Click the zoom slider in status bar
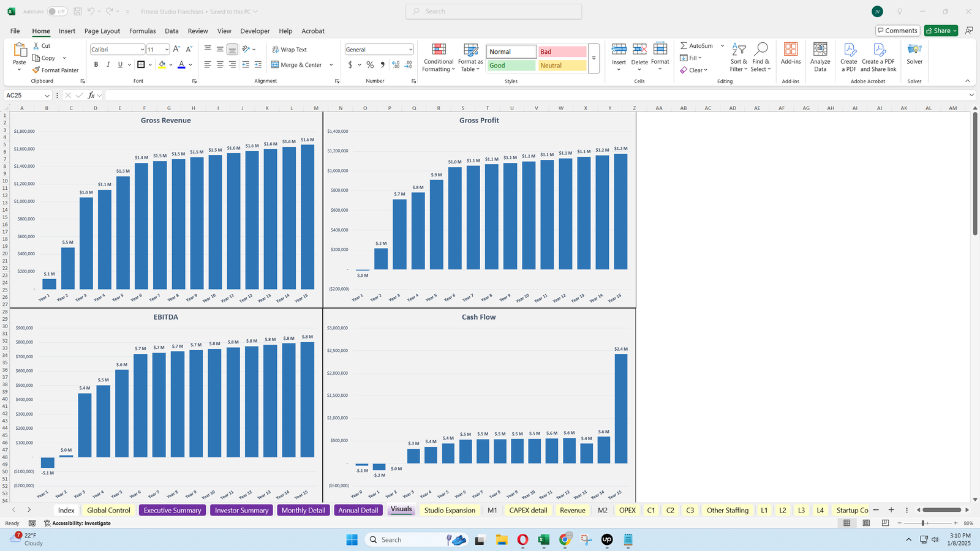 (x=922, y=523)
